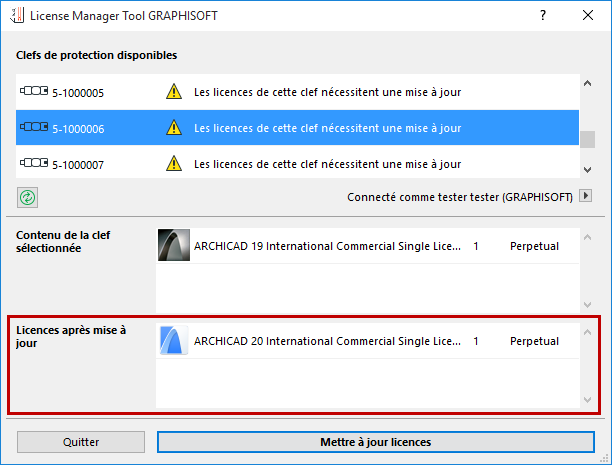Click selected key content scroll down arrow

tap(587, 305)
